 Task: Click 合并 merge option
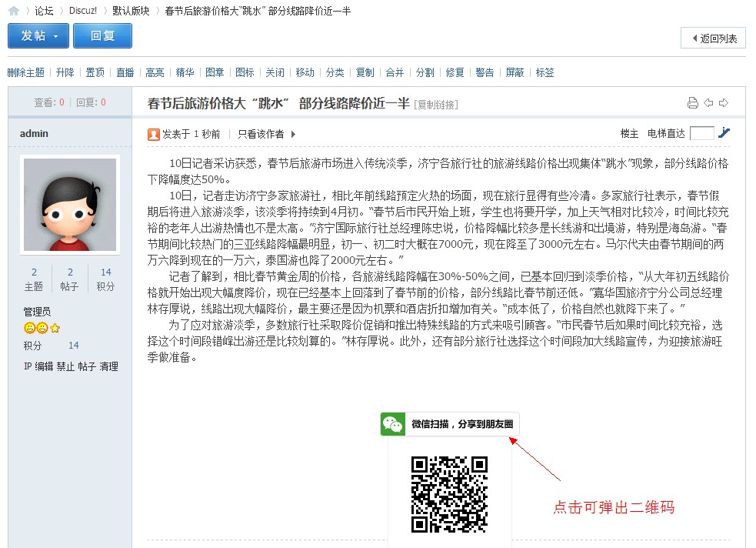pyautogui.click(x=395, y=73)
